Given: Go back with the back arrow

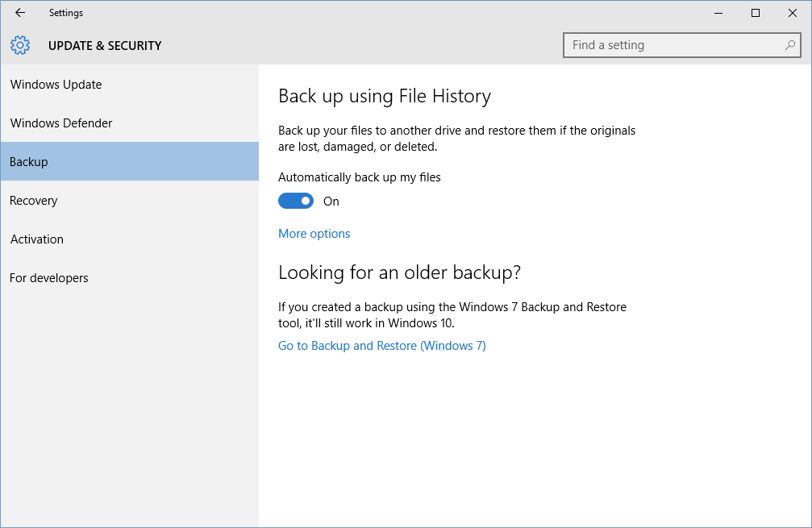Looking at the screenshot, I should click(x=19, y=13).
